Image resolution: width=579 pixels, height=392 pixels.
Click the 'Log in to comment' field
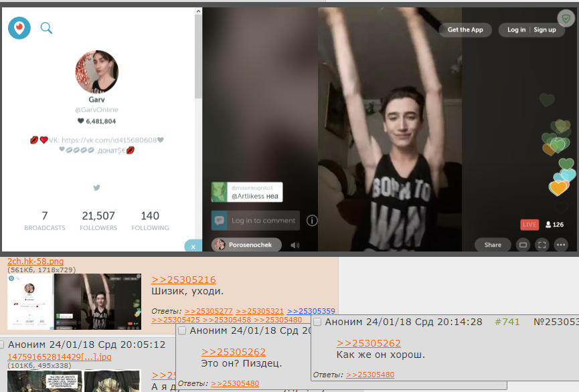263,221
